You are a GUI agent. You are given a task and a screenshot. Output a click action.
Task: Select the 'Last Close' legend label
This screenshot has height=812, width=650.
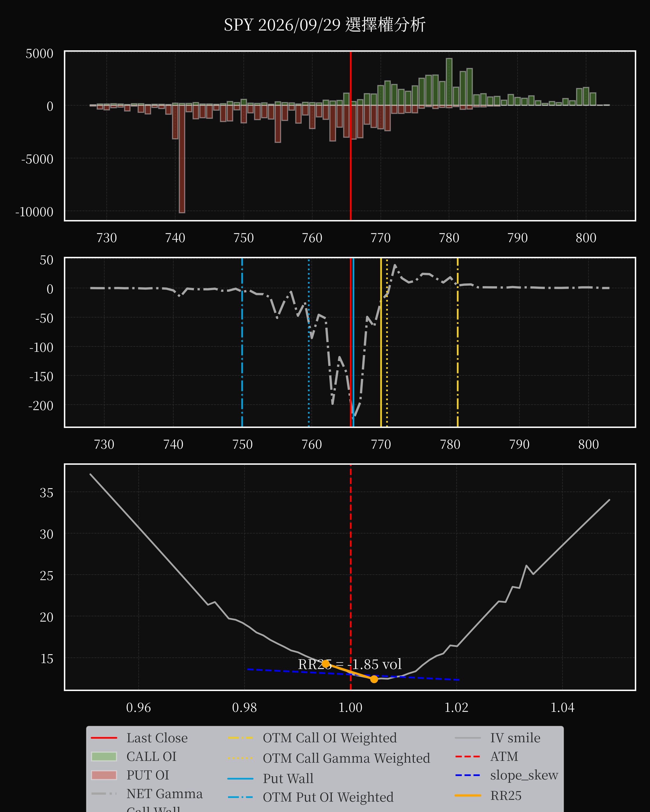click(157, 738)
